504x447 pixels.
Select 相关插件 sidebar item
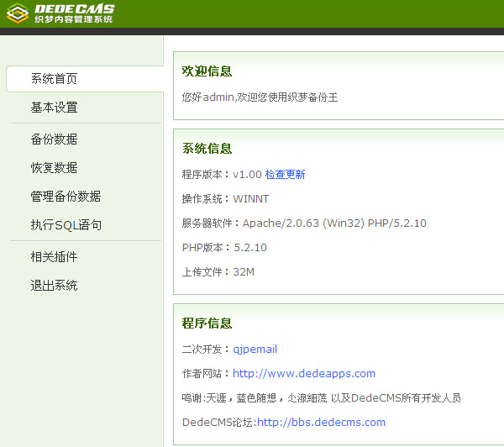point(54,256)
